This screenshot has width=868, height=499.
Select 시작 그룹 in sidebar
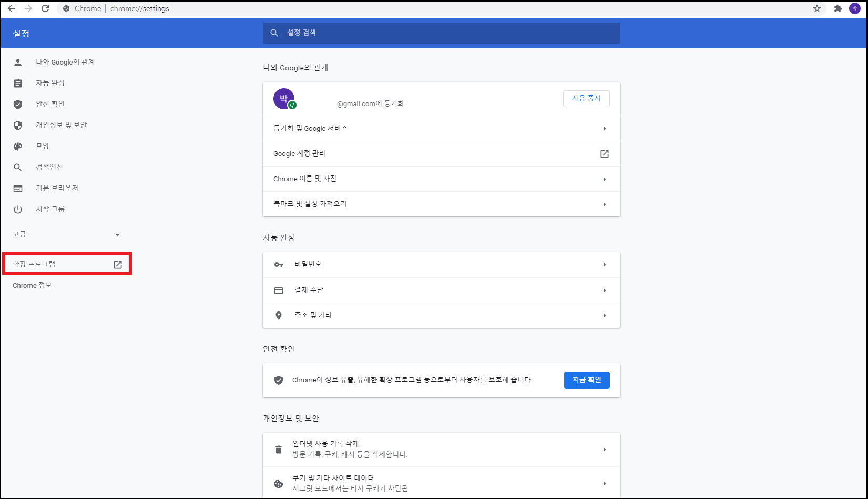point(50,209)
